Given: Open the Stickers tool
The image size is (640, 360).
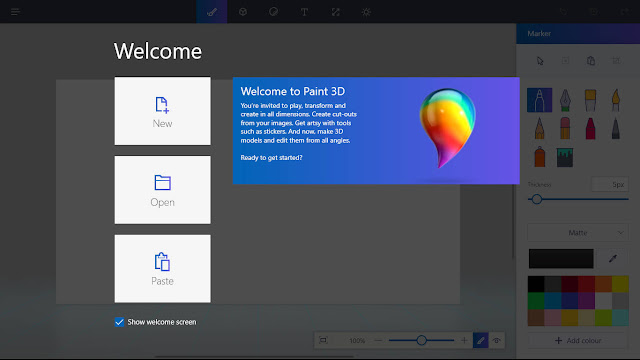Looking at the screenshot, I should (273, 12).
